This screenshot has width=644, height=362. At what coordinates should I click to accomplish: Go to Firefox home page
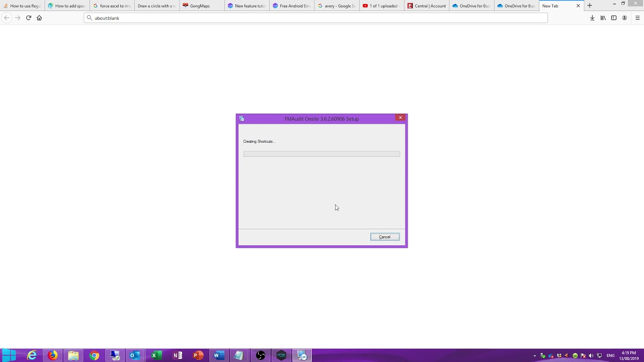(x=39, y=18)
